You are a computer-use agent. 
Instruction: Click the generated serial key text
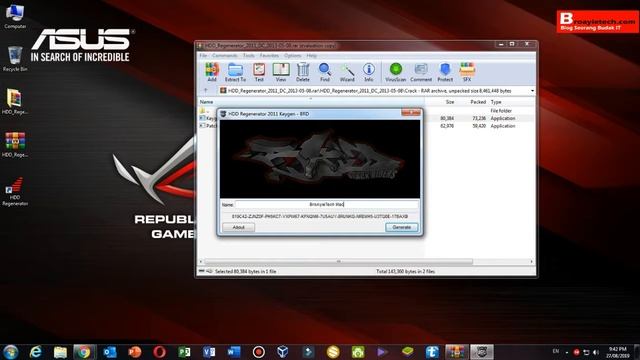320,216
